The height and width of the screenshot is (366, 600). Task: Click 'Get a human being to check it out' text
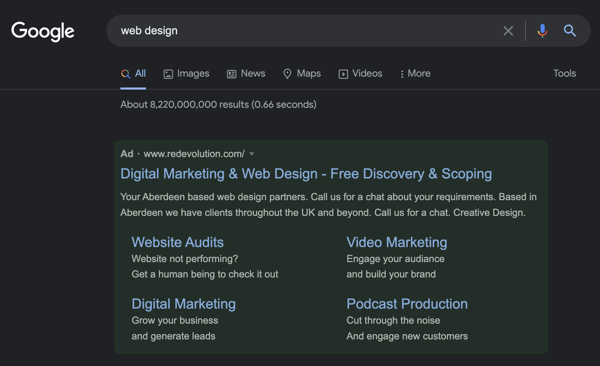pos(205,274)
